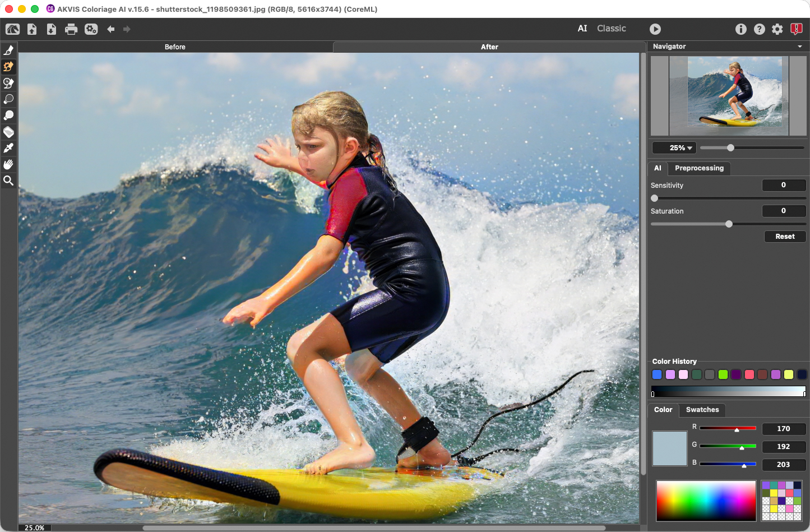Show the Before image tab

point(175,47)
